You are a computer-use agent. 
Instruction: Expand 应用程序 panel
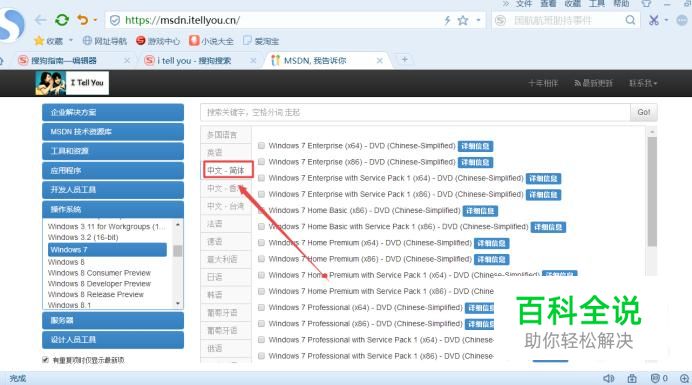113,170
